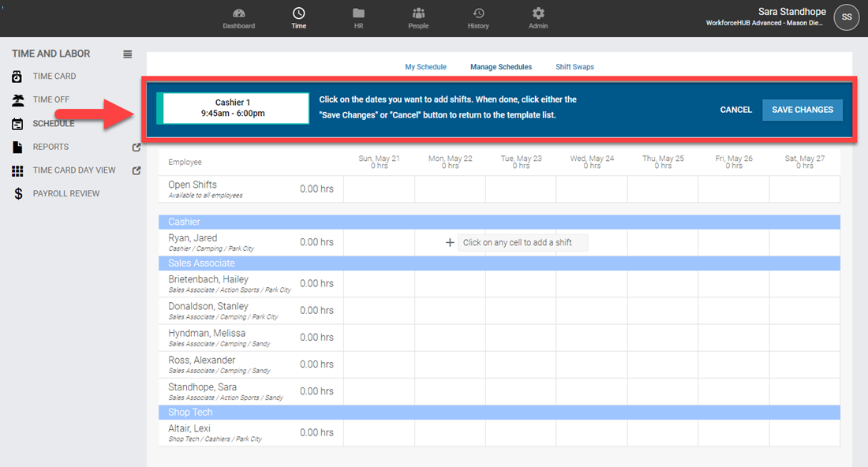Click the Time clock icon
This screenshot has width=868, height=467.
pyautogui.click(x=298, y=13)
